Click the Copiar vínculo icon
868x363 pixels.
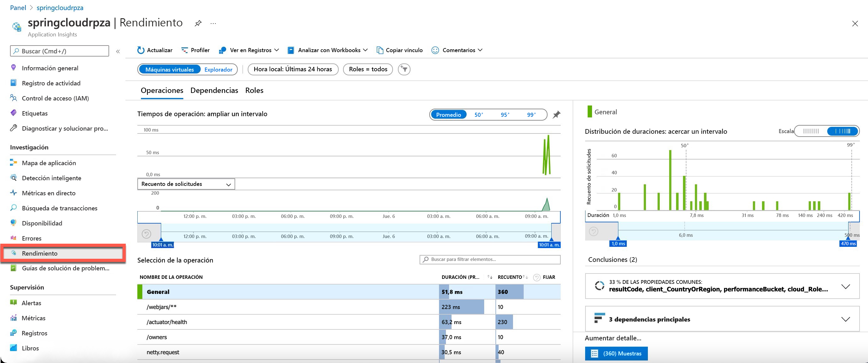(380, 50)
